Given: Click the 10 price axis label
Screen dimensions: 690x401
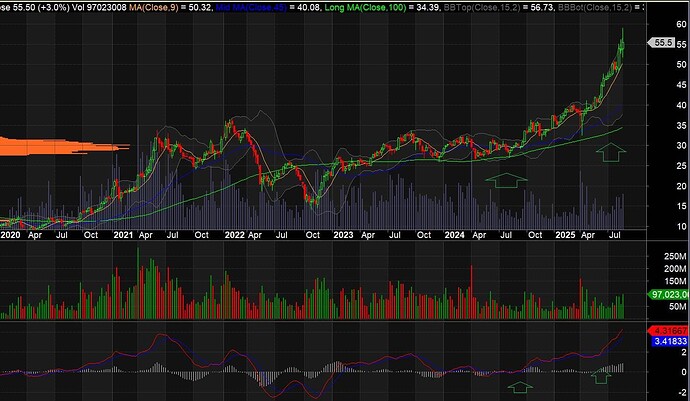Looking at the screenshot, I should (x=682, y=227).
